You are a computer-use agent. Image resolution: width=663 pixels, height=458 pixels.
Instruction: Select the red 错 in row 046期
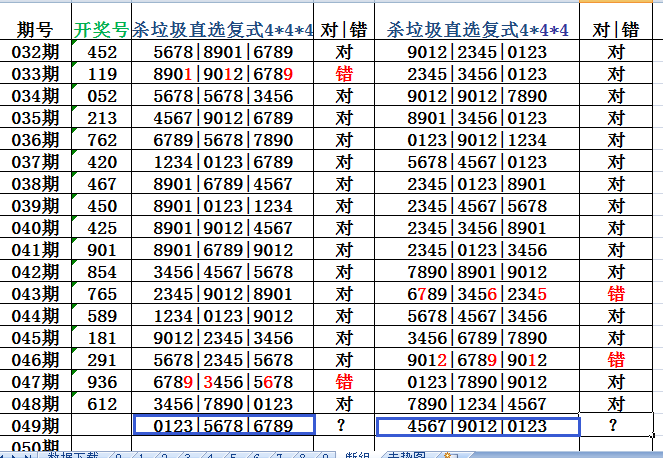coord(617,359)
